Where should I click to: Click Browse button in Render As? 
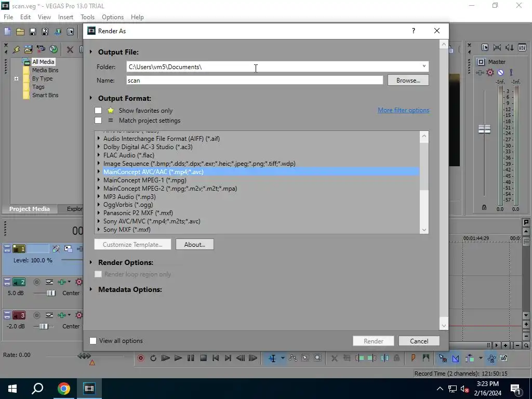pos(408,81)
